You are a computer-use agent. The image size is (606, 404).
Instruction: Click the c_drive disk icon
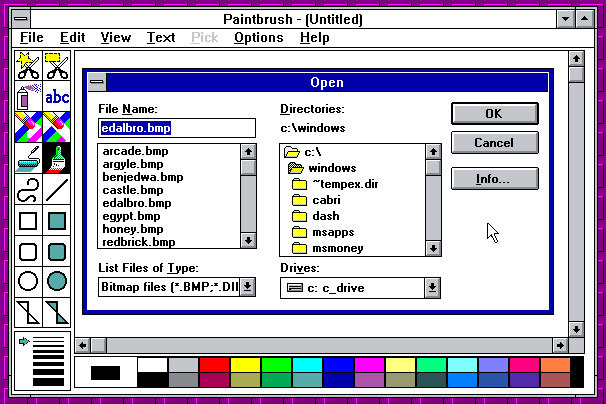click(294, 288)
